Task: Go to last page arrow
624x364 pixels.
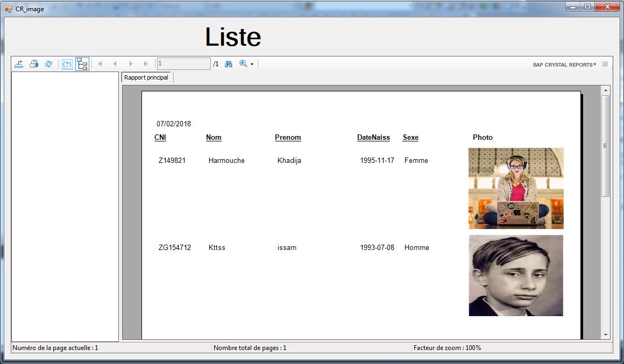Action: (146, 63)
